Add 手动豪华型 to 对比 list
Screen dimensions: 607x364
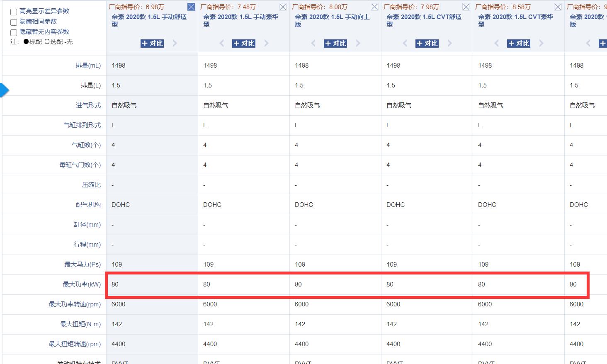pos(244,43)
